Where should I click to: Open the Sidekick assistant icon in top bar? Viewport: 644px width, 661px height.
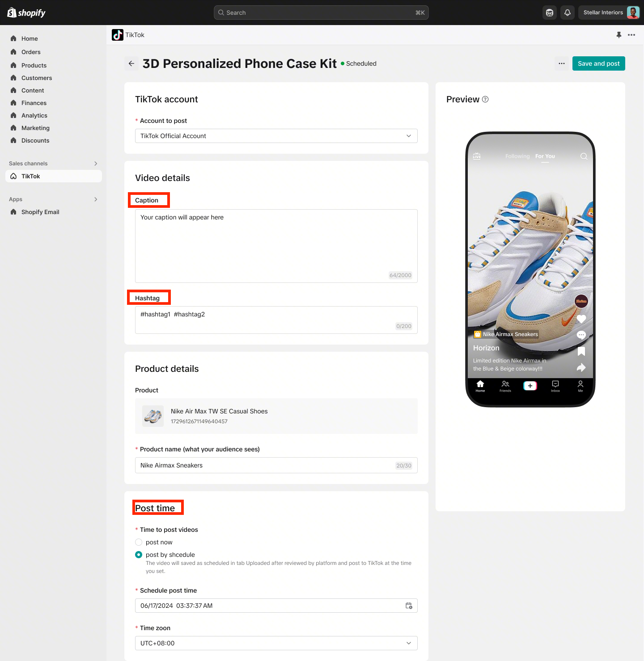click(550, 13)
